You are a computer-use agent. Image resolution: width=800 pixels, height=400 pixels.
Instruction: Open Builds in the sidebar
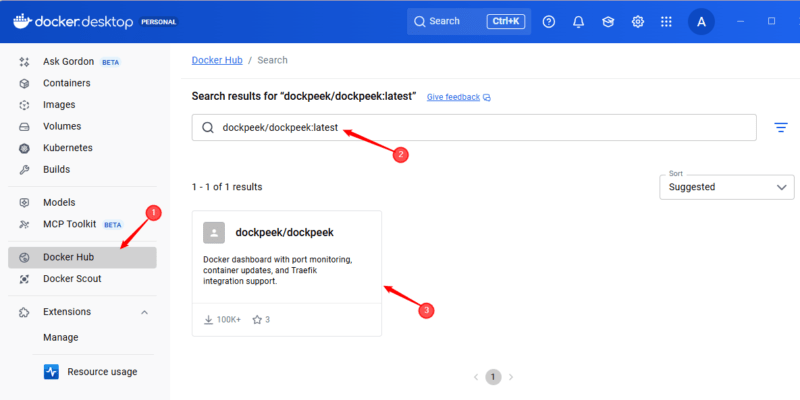[82, 169]
